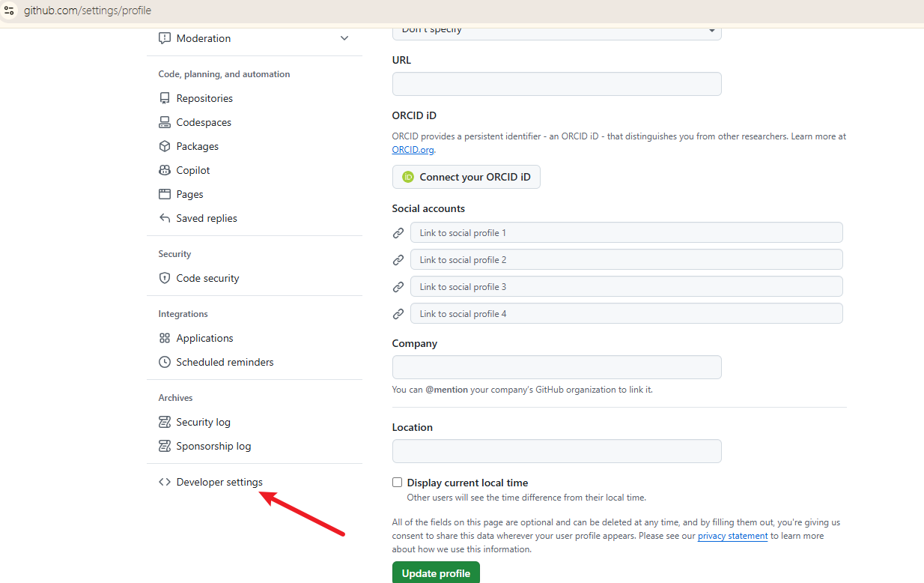
Task: Click the Scheduled reminders clock icon
Action: pyautogui.click(x=165, y=362)
